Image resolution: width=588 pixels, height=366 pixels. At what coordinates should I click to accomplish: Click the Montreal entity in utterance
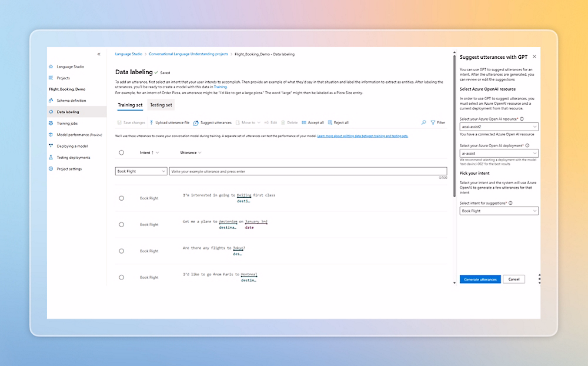click(x=249, y=274)
